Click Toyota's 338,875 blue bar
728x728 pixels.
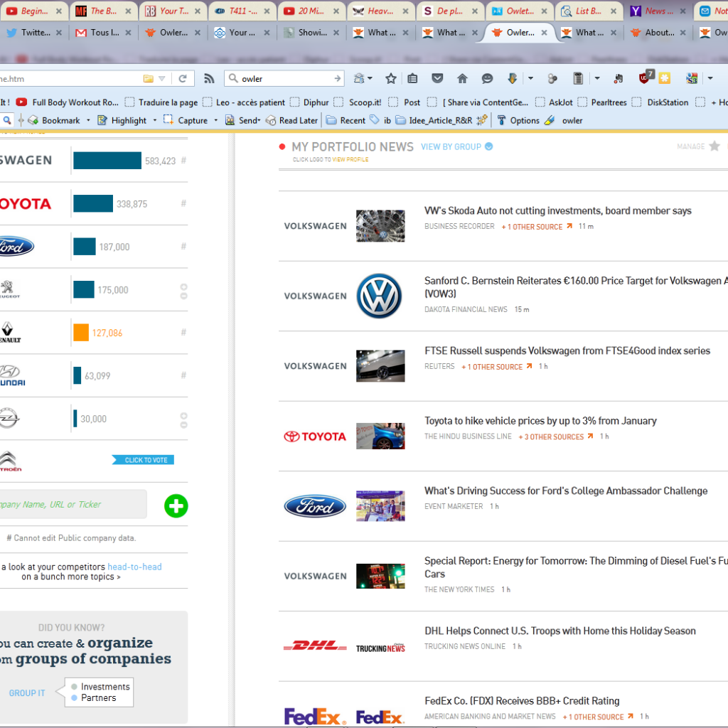tap(93, 203)
